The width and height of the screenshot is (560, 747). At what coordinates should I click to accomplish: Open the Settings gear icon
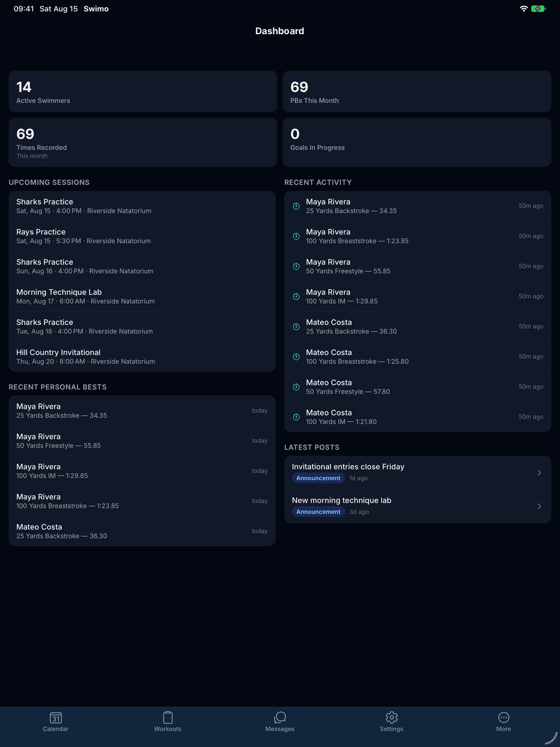click(x=391, y=717)
